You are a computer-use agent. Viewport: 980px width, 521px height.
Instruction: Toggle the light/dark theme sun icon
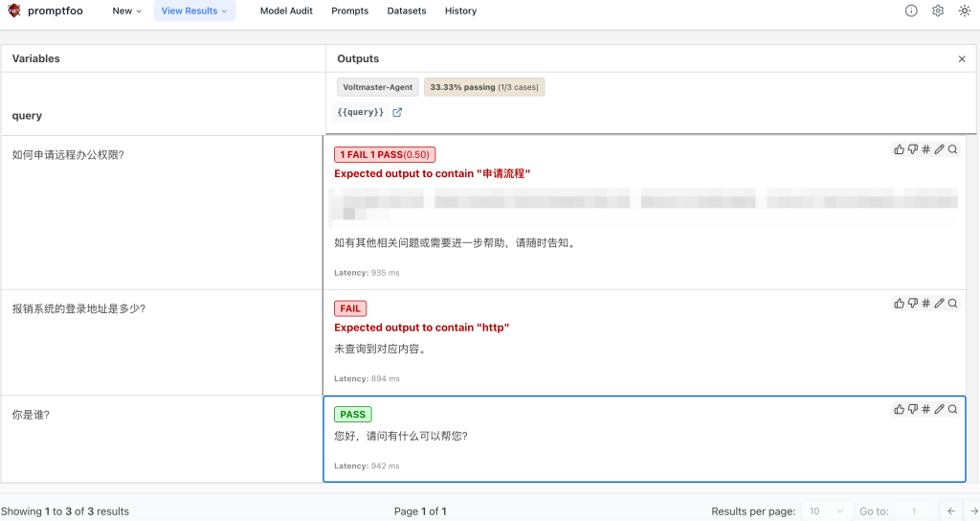click(965, 11)
